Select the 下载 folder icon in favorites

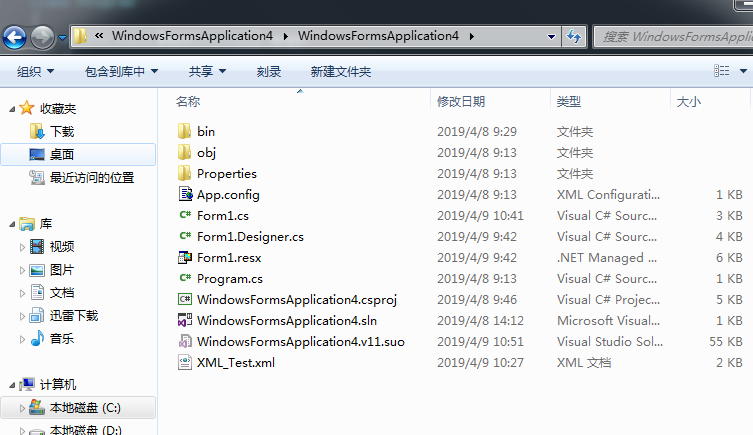tap(37, 131)
